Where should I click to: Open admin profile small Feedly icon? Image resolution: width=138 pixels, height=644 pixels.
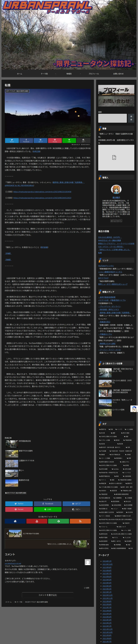coord(118,221)
